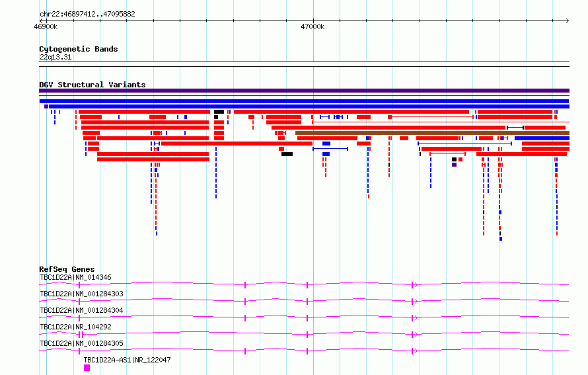This screenshot has width=588, height=375.
Task: Click the TBC1D22A|NR_104292 transcript label
Action: (x=76, y=327)
